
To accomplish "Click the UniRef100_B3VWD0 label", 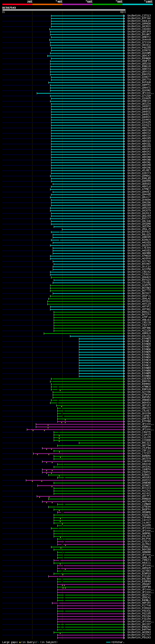I will point(139,357).
